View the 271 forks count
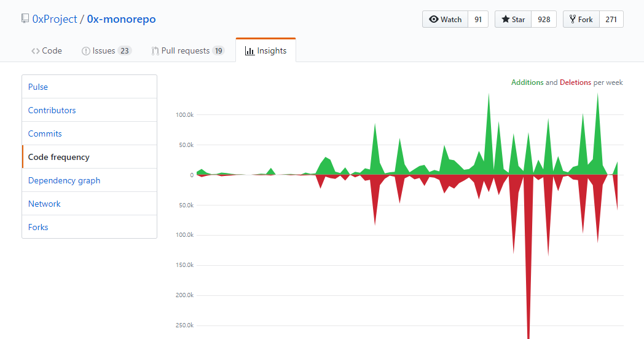This screenshot has width=644, height=339. tap(611, 19)
